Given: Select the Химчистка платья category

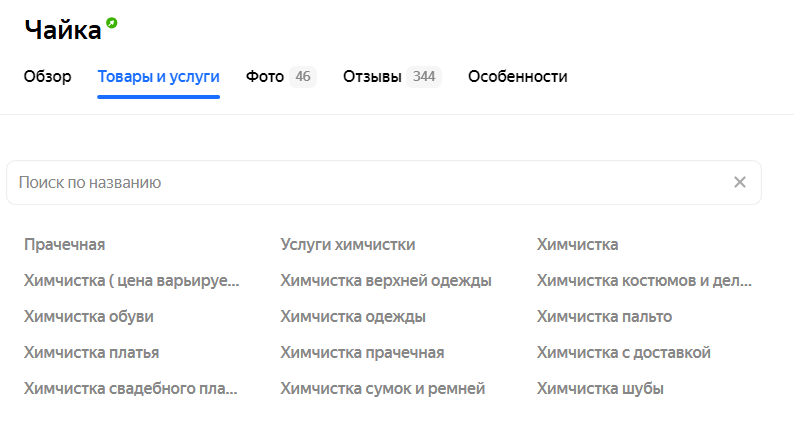Looking at the screenshot, I should click(92, 353).
